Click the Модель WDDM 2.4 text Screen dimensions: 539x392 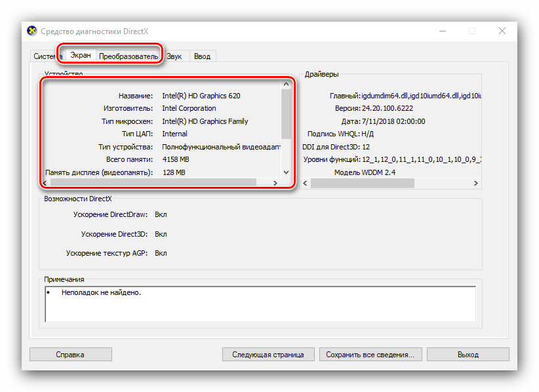[x=365, y=172]
